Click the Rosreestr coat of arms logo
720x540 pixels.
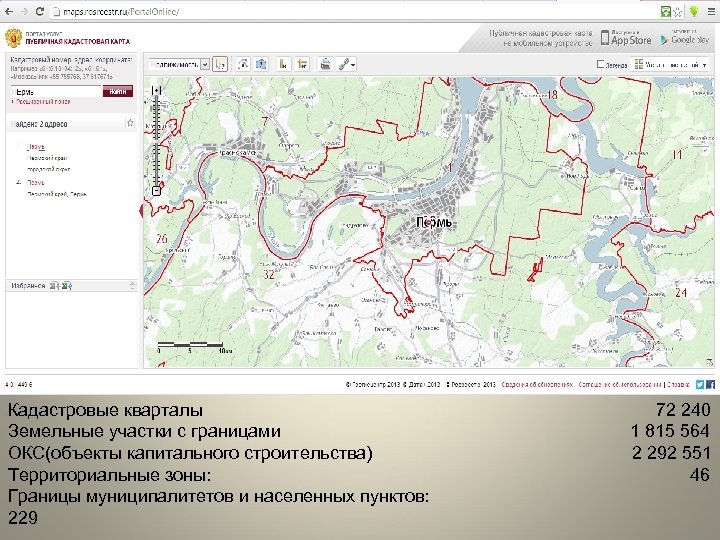[x=13, y=38]
